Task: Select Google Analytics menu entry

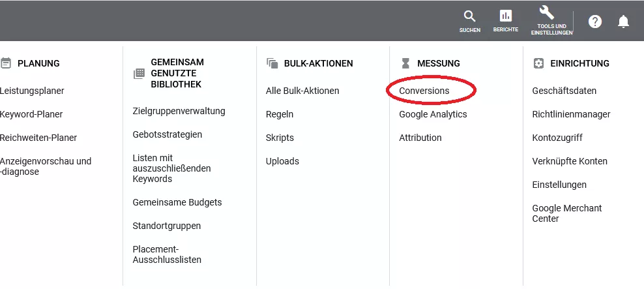Action: [433, 114]
